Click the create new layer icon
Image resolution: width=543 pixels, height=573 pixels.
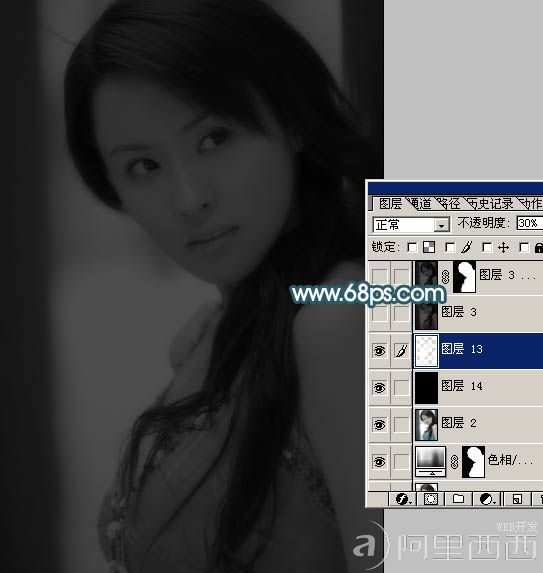(x=517, y=499)
